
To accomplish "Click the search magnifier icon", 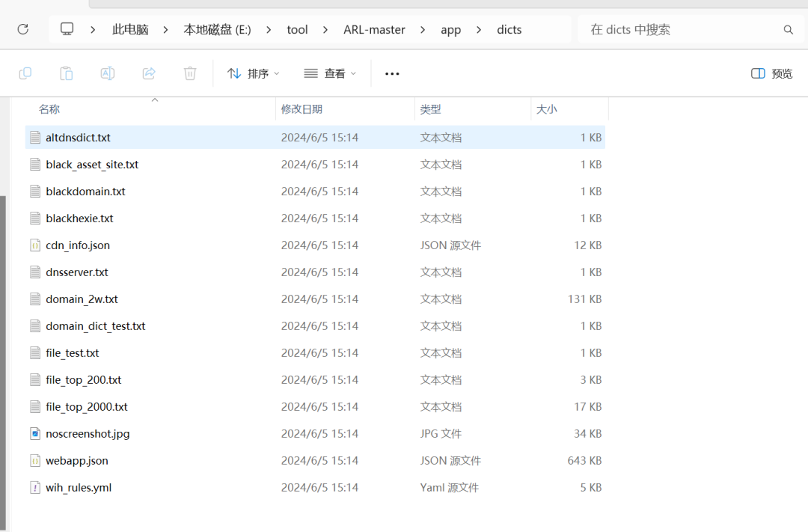I will point(788,30).
